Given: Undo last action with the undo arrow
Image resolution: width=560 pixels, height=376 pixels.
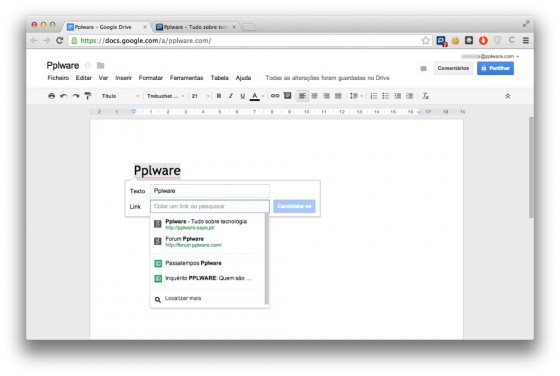Looking at the screenshot, I should pos(64,96).
